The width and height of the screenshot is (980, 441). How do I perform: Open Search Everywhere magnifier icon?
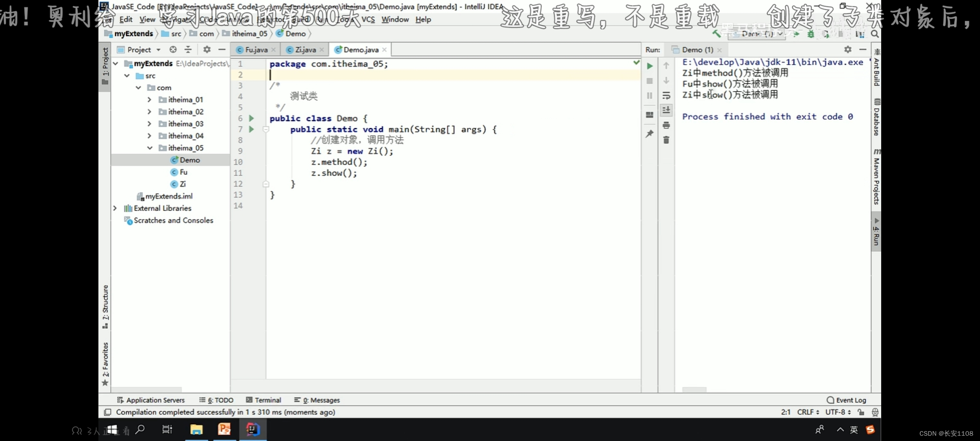pyautogui.click(x=875, y=34)
